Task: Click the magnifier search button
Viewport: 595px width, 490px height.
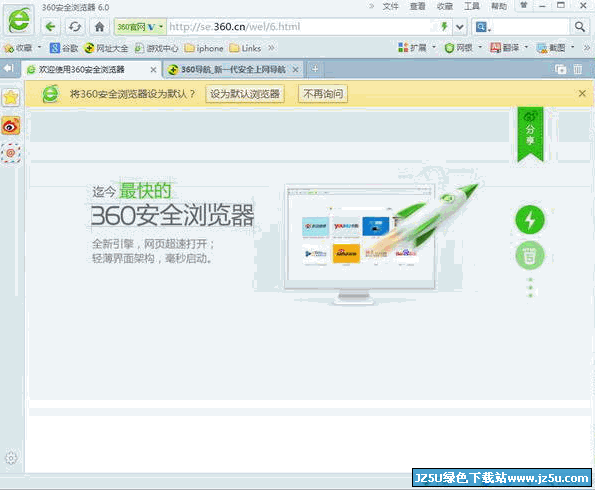Action: coord(579,27)
